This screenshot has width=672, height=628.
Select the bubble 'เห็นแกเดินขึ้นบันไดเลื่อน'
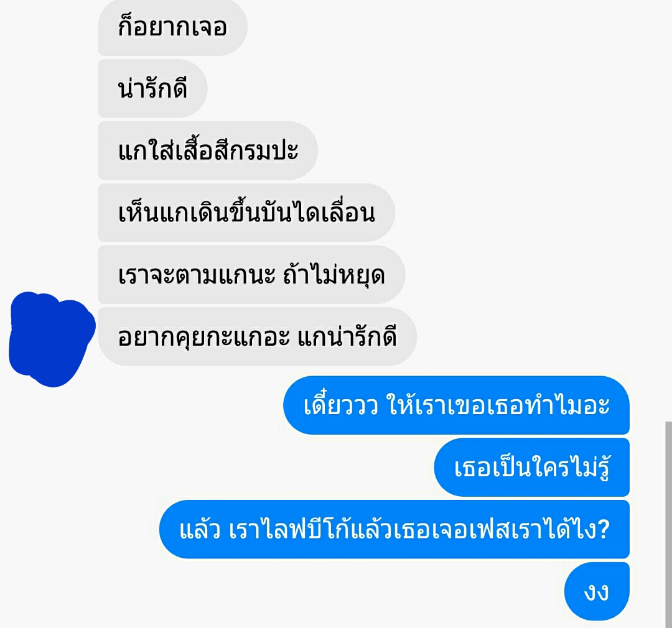[x=246, y=213]
